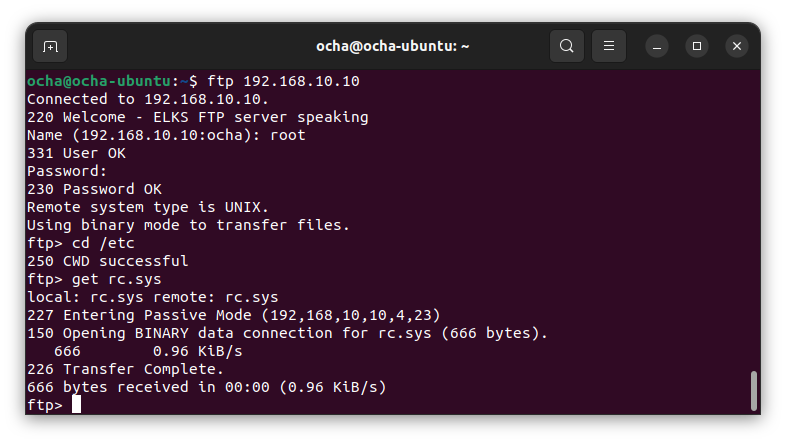786x443 pixels.
Task: Click the 'Password:' line
Action: coord(67,171)
